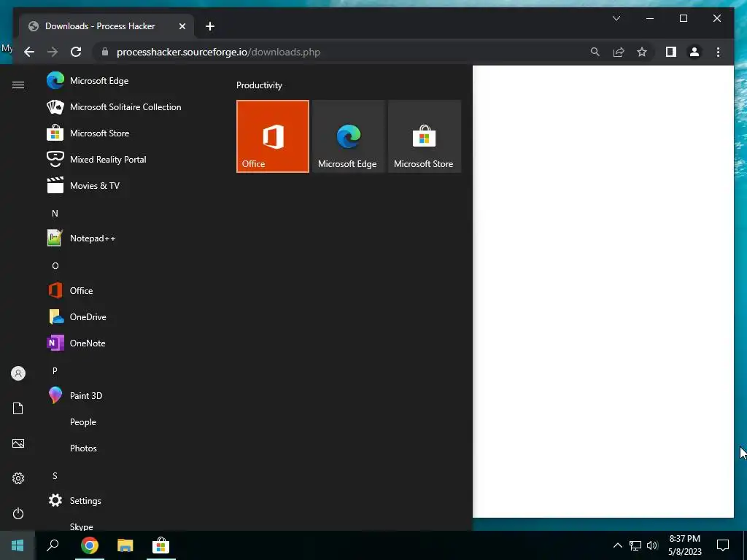Bookmark this page with the star

[x=642, y=52]
